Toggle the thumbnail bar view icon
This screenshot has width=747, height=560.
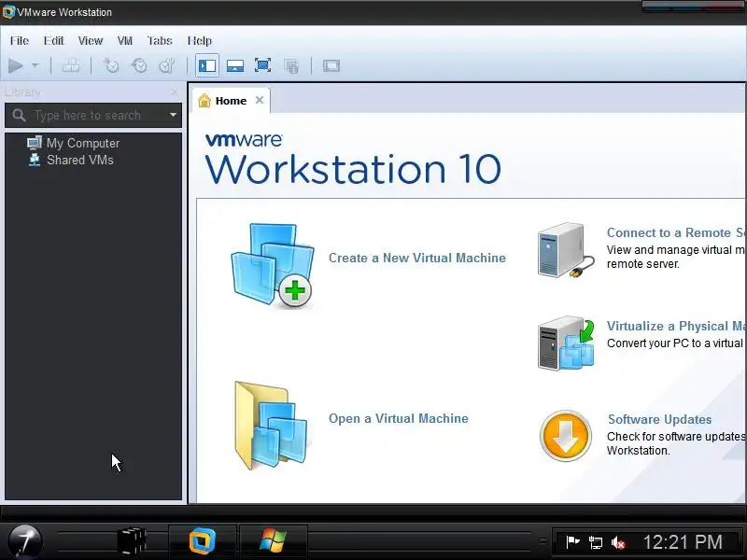pos(235,65)
